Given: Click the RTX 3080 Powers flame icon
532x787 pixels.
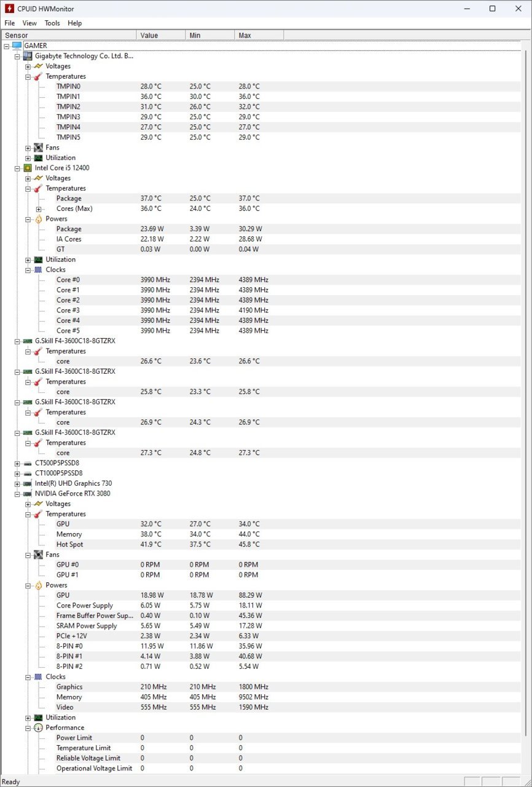Looking at the screenshot, I should (x=38, y=585).
